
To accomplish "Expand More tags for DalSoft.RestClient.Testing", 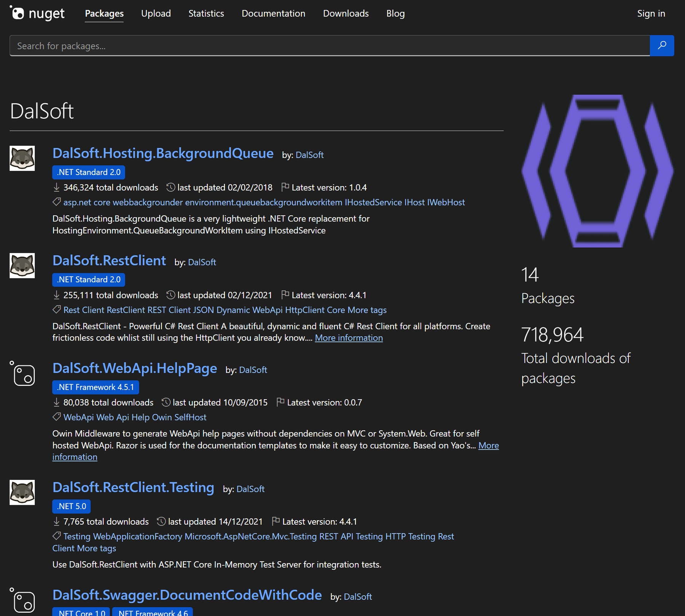I will pyautogui.click(x=96, y=548).
